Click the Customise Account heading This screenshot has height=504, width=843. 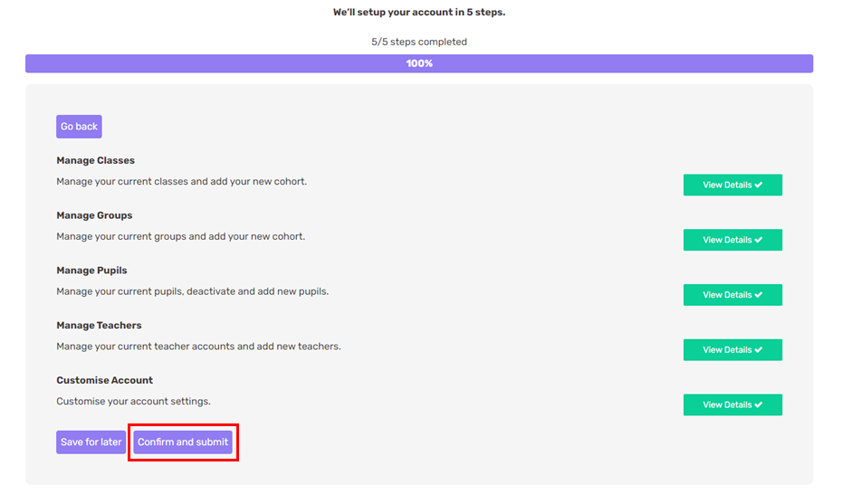[x=105, y=380]
